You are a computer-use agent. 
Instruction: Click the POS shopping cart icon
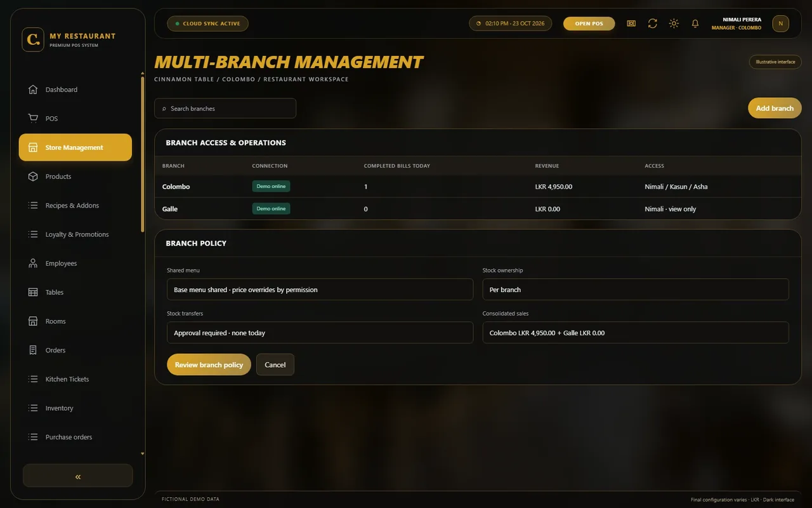(x=33, y=119)
